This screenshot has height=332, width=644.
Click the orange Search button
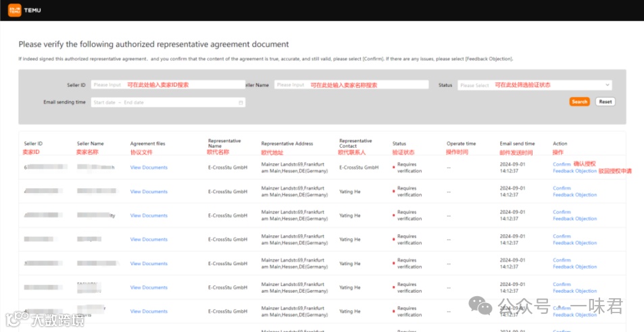pyautogui.click(x=579, y=102)
